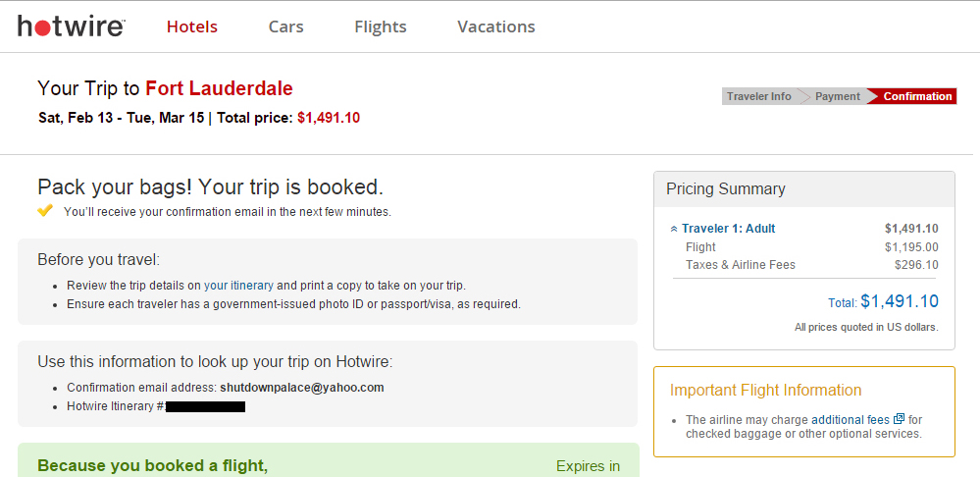Image resolution: width=980 pixels, height=477 pixels.
Task: Open the Vacations section
Action: click(x=496, y=26)
